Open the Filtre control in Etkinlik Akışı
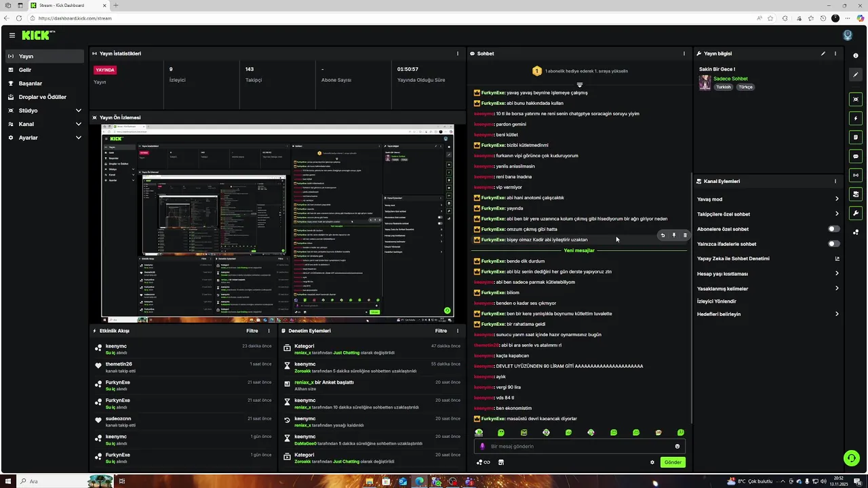 click(x=252, y=331)
